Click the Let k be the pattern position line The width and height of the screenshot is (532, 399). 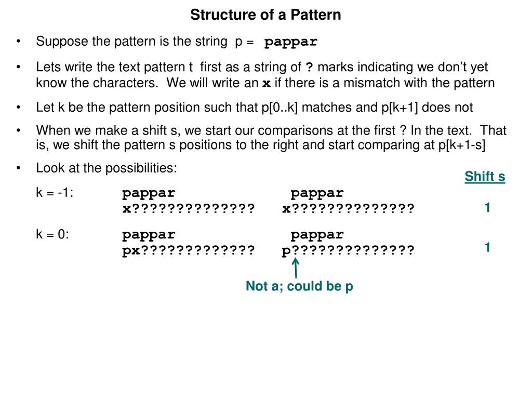pyautogui.click(x=254, y=108)
